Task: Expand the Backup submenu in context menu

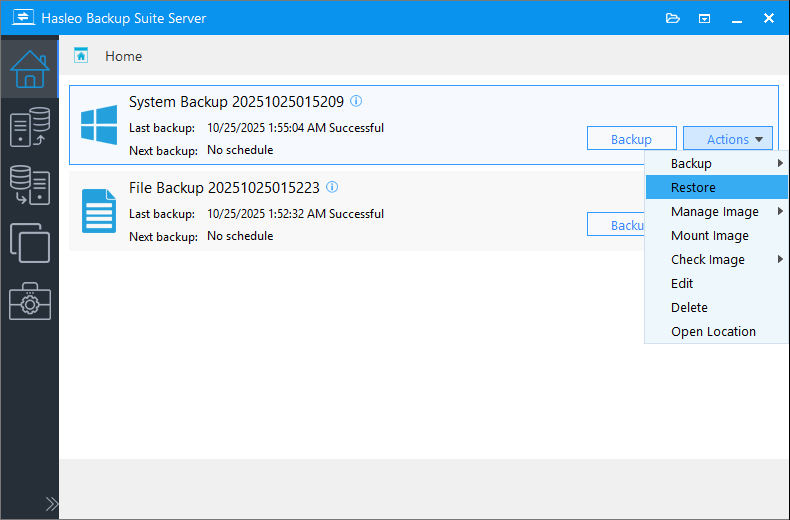Action: point(716,163)
